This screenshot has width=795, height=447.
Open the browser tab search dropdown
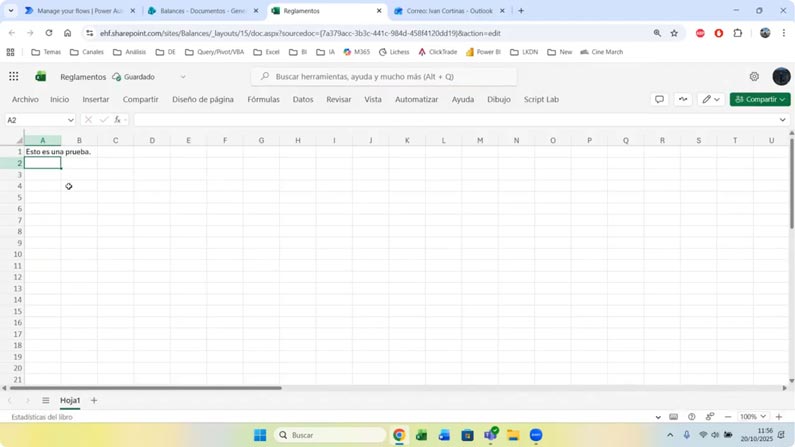[x=11, y=11]
